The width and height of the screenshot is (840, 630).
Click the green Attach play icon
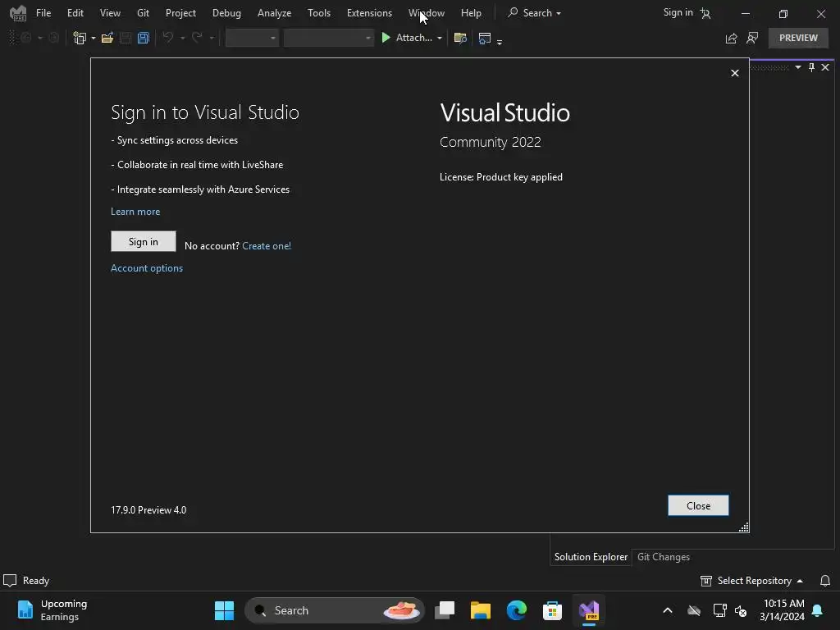click(x=386, y=38)
